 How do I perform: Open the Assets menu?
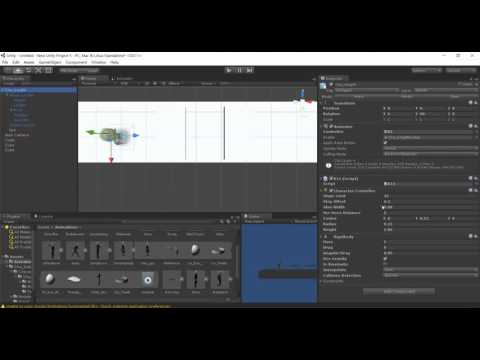[29, 62]
